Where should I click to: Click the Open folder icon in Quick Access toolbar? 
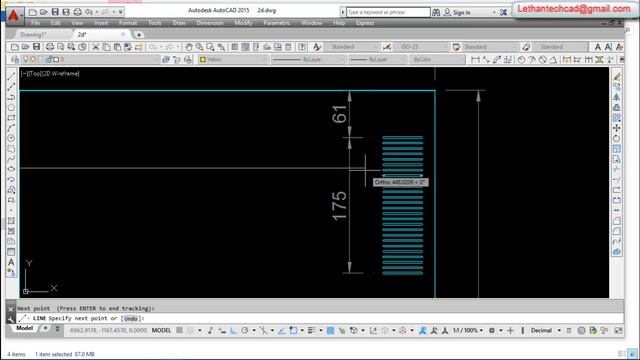pos(44,12)
